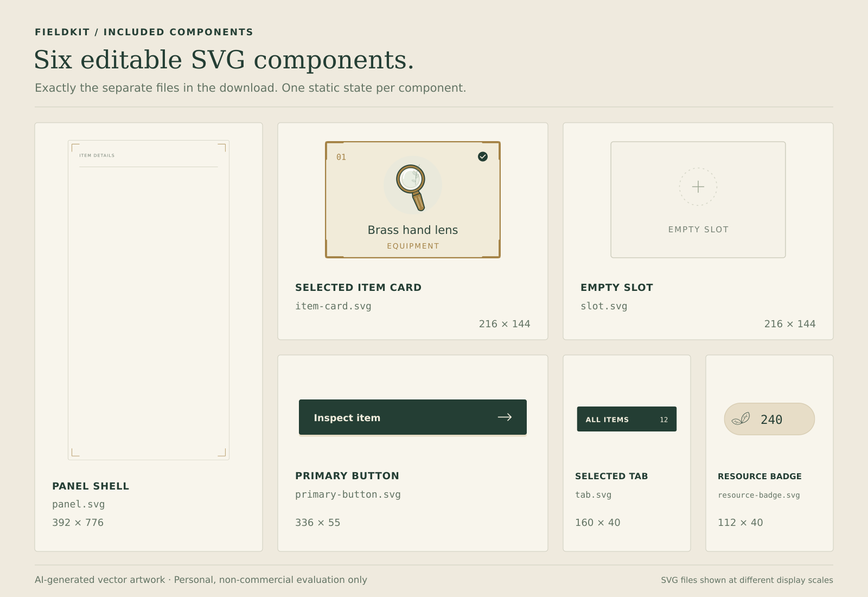This screenshot has width=868, height=597.
Task: Click the AI-generated vector artwork footer note
Action: coord(201,580)
